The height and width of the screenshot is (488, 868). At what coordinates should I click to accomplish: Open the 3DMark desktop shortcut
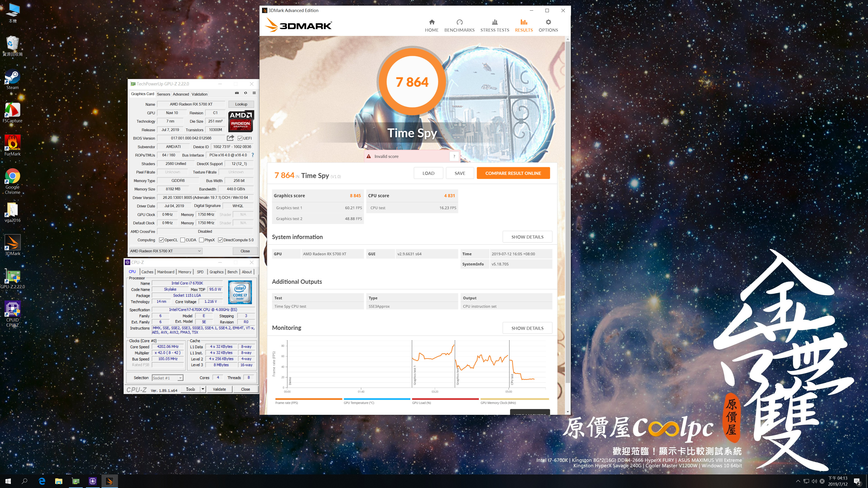(12, 246)
